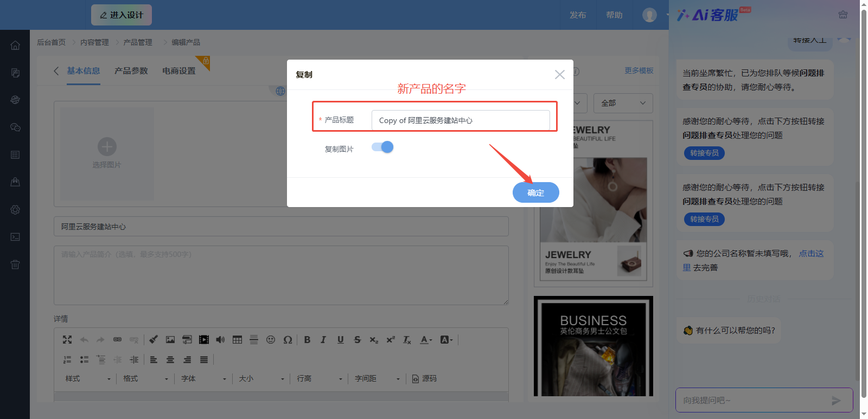
Task: Click the 产品标题 input field
Action: click(x=460, y=120)
